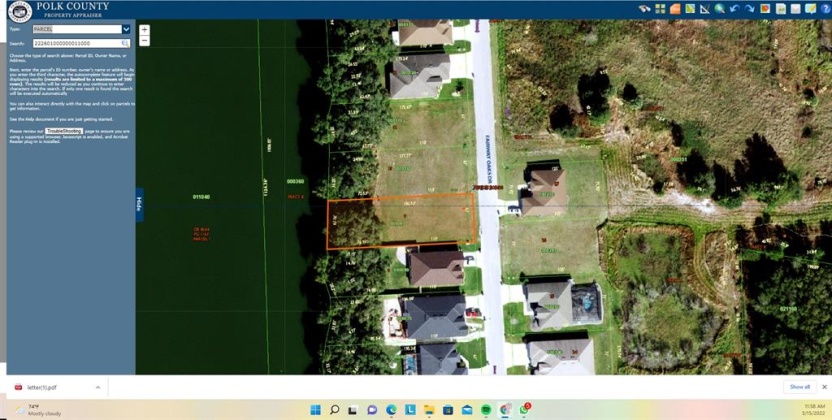
Task: Click the TroubleShooting button
Action: point(64,130)
